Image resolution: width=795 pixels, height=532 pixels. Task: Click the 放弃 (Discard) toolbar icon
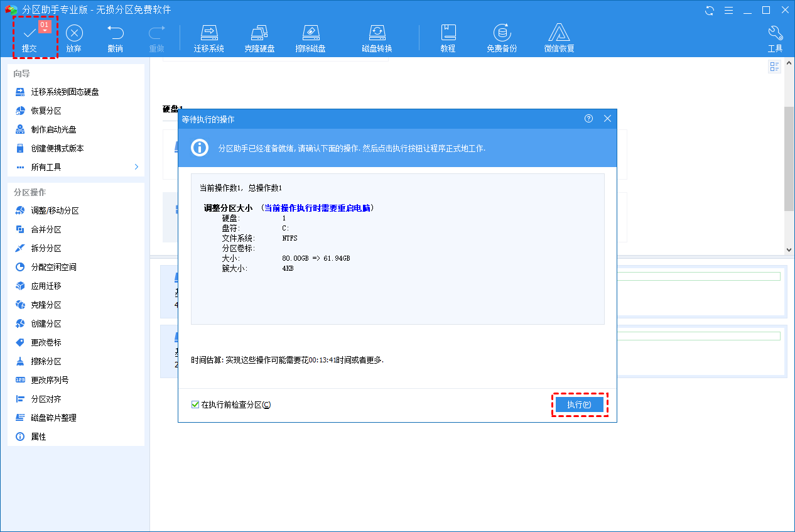[x=74, y=33]
